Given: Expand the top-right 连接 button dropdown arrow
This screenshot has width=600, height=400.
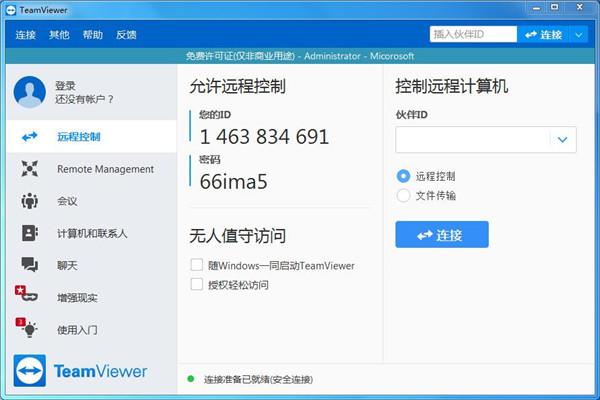Looking at the screenshot, I should [579, 35].
